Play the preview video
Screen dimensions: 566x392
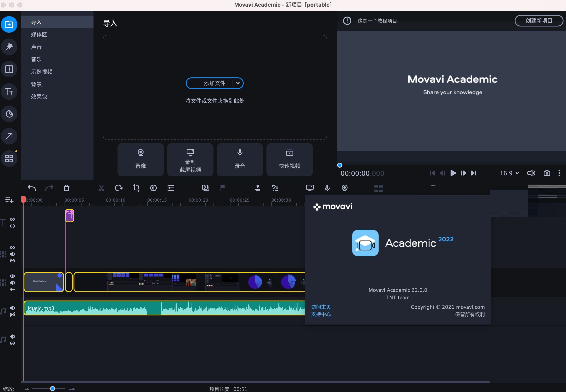pyautogui.click(x=453, y=173)
